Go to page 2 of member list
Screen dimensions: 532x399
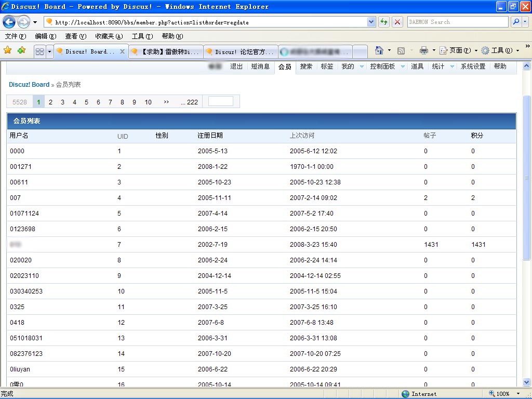click(x=50, y=102)
